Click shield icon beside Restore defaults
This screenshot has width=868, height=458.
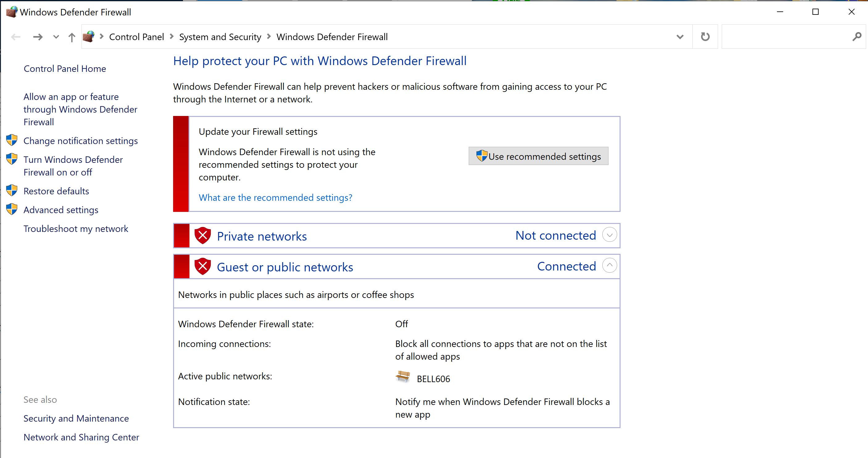12,190
